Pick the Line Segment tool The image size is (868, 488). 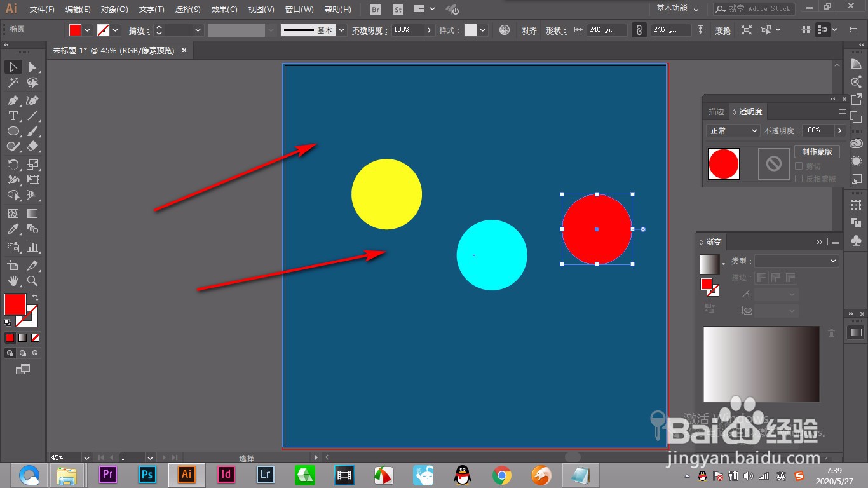tap(32, 116)
